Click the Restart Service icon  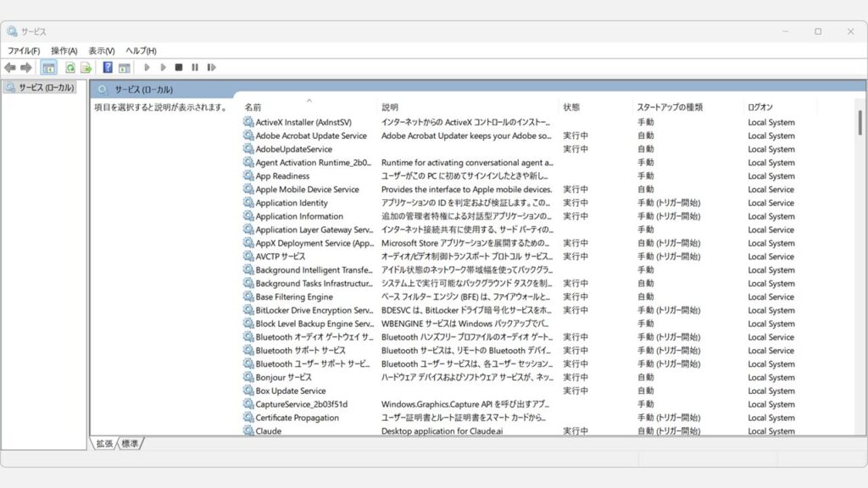(210, 67)
